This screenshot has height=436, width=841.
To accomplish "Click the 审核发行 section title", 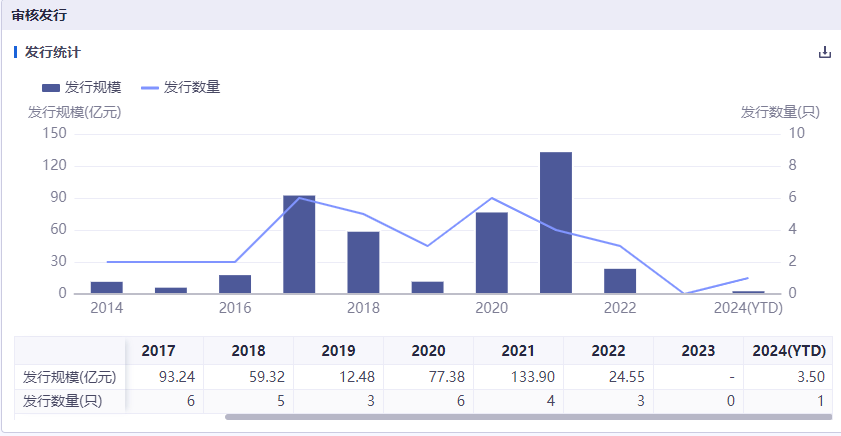I will point(39,16).
